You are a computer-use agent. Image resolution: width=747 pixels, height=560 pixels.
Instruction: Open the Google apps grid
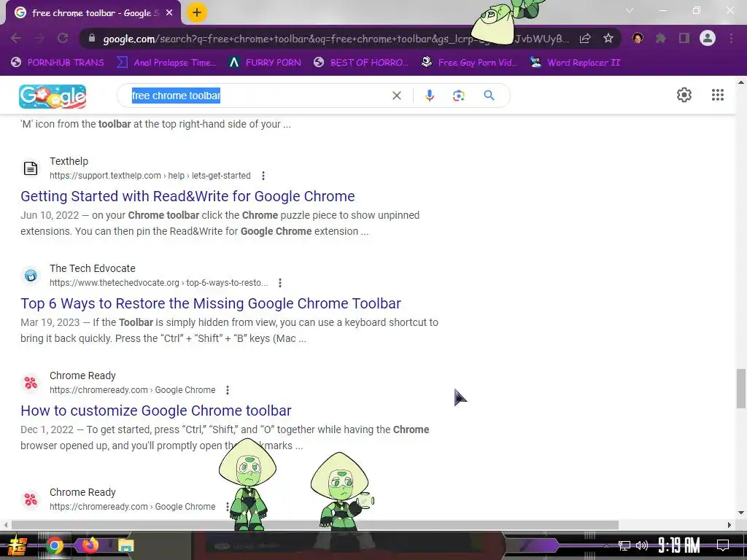point(718,95)
